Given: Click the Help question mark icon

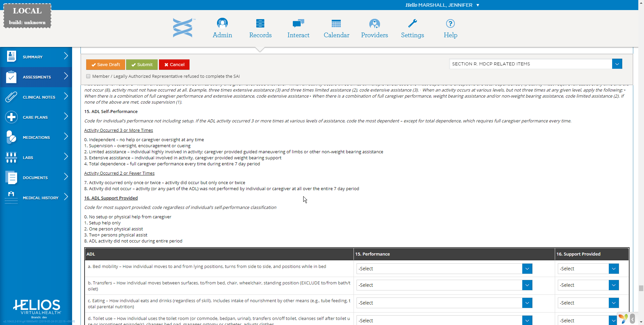Looking at the screenshot, I should (450, 23).
